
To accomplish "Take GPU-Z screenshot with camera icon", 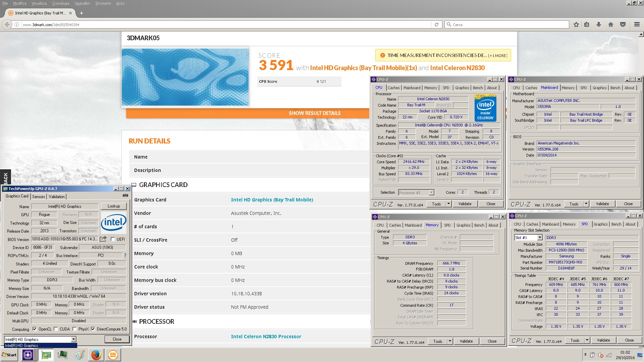I will [x=125, y=195].
